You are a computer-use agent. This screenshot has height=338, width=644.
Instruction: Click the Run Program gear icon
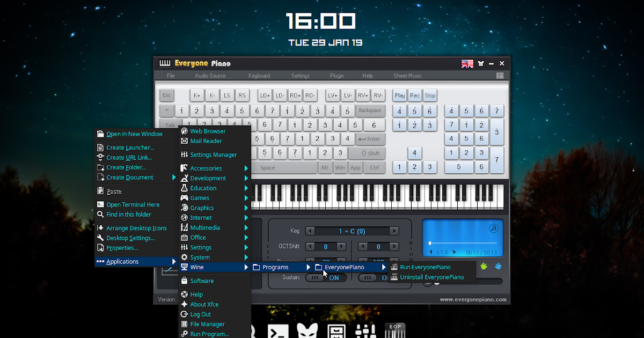184,334
